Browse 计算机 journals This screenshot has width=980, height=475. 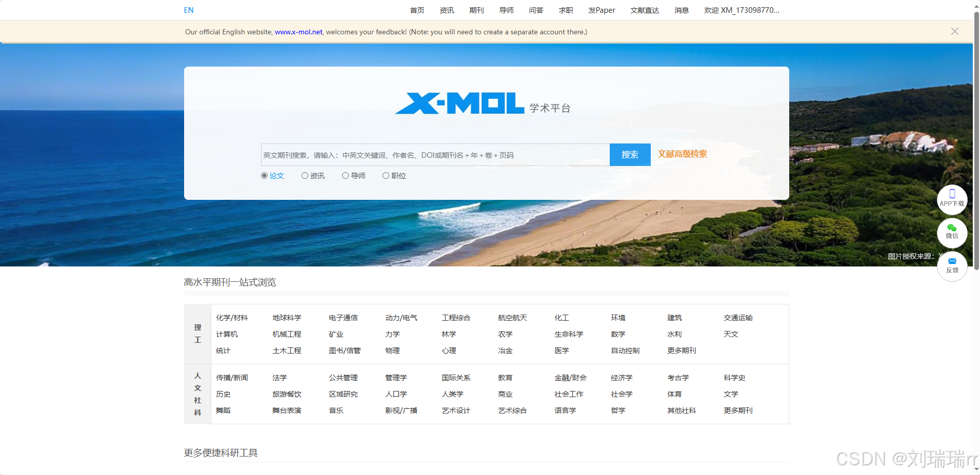227,334
